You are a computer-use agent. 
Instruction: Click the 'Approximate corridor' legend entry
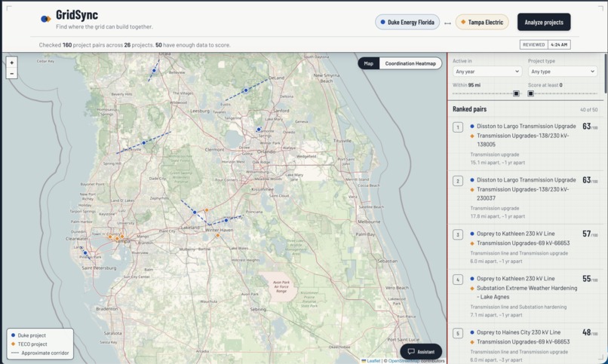click(x=40, y=353)
